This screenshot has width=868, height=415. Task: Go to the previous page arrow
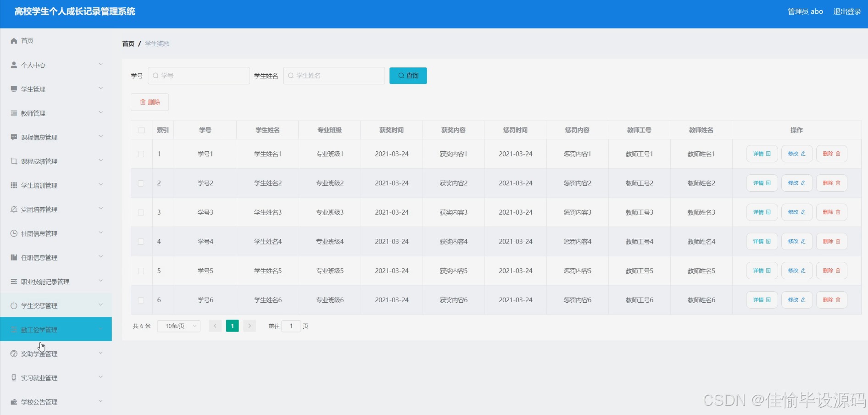tap(215, 326)
